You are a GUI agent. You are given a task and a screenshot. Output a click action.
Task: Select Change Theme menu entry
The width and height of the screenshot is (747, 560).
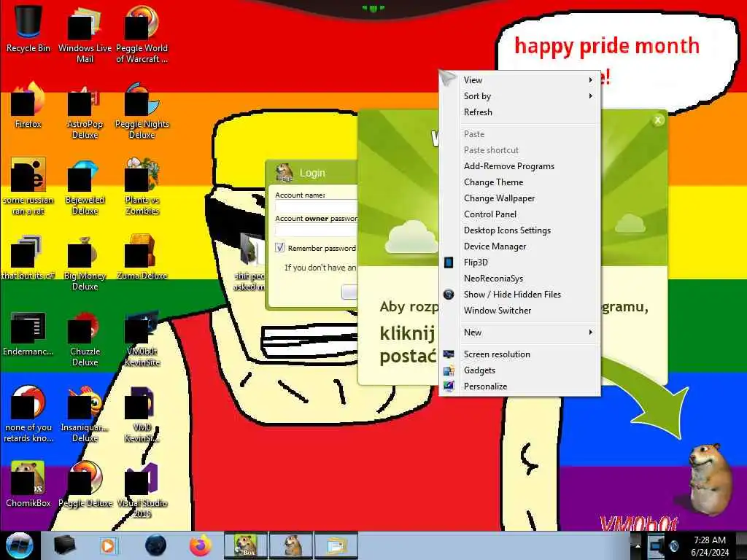click(519, 182)
